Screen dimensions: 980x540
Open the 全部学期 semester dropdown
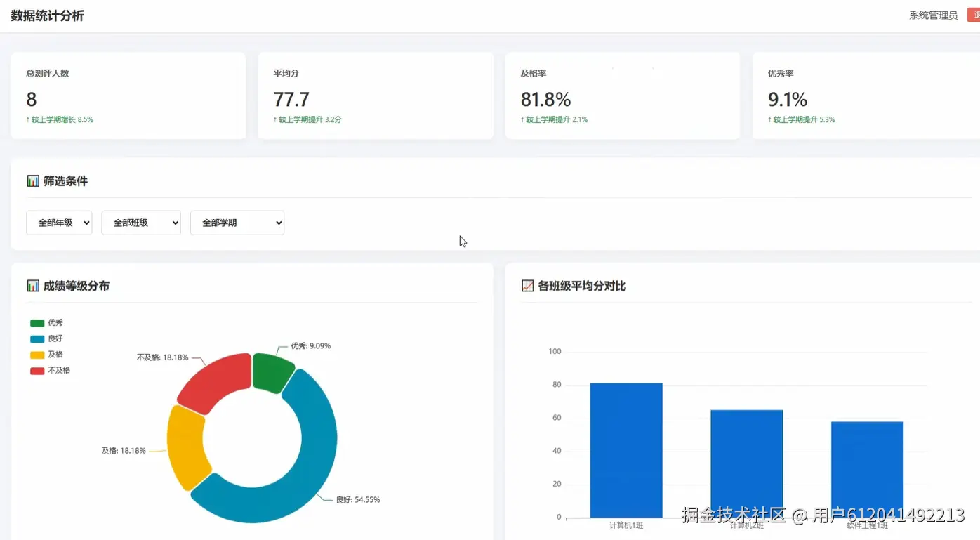click(237, 223)
